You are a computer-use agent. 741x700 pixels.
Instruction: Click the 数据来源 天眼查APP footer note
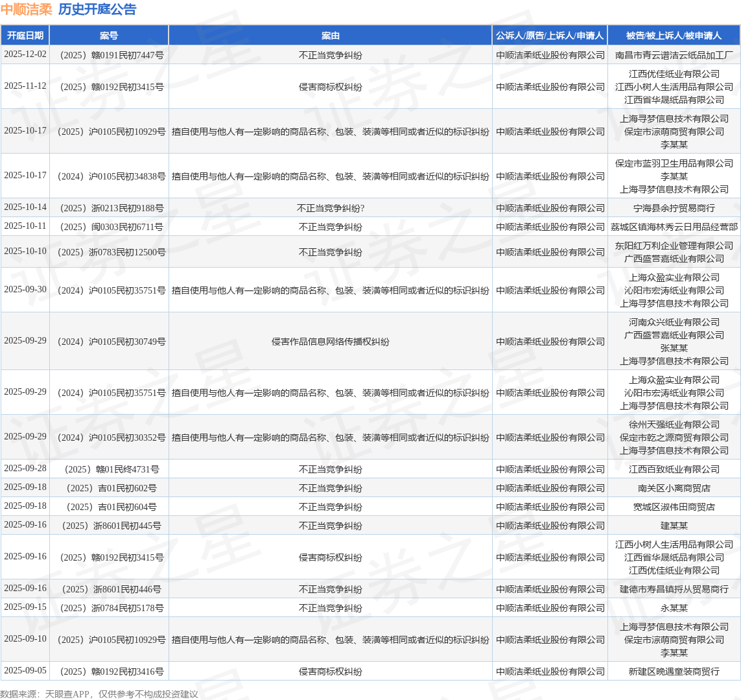[99, 694]
